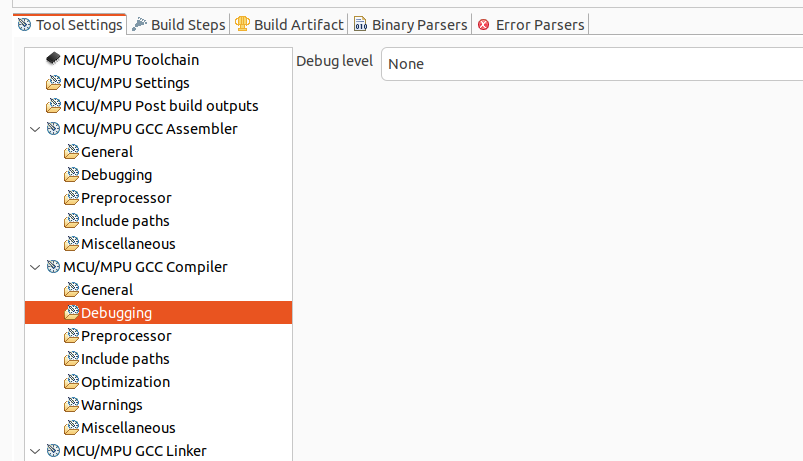The image size is (803, 461).
Task: Select Debugging under GCC Assembler
Action: (116, 175)
